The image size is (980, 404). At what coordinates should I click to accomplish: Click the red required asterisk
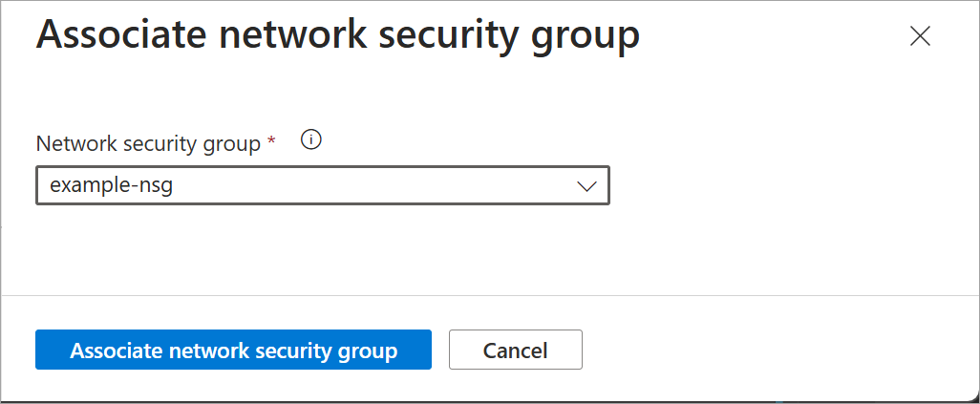(x=270, y=140)
